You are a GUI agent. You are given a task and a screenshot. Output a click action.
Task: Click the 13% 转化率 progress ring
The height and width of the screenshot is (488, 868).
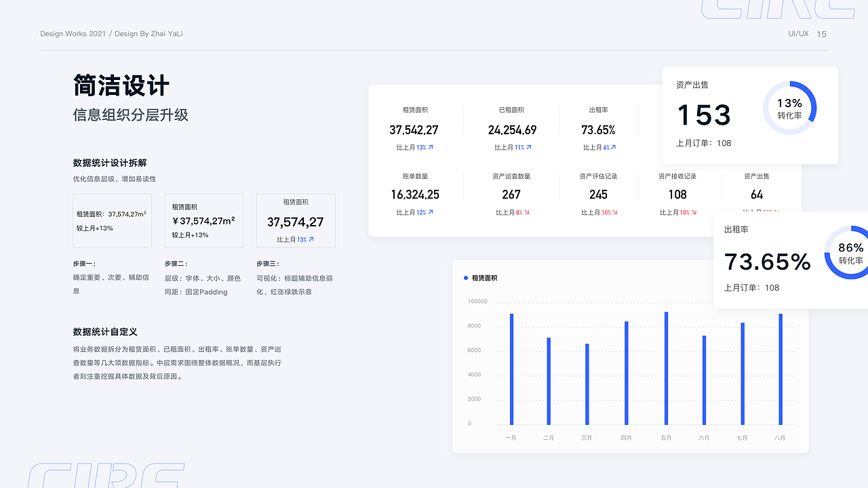point(789,108)
